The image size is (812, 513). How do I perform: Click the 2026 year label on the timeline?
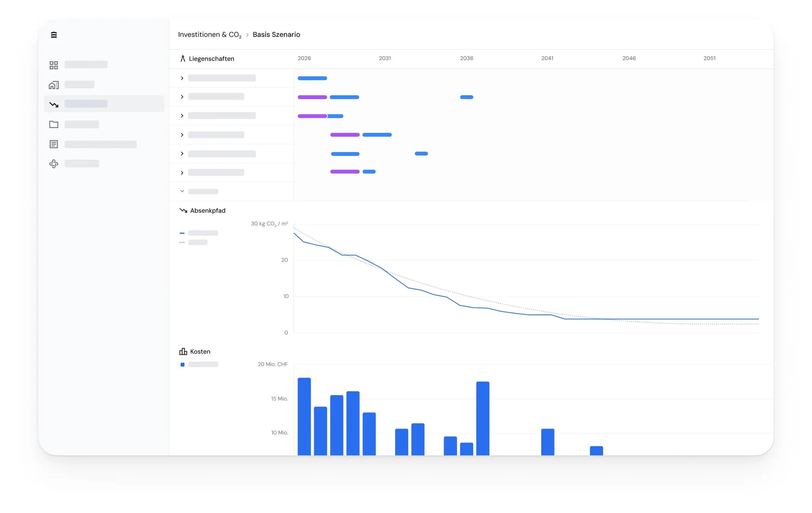click(304, 58)
